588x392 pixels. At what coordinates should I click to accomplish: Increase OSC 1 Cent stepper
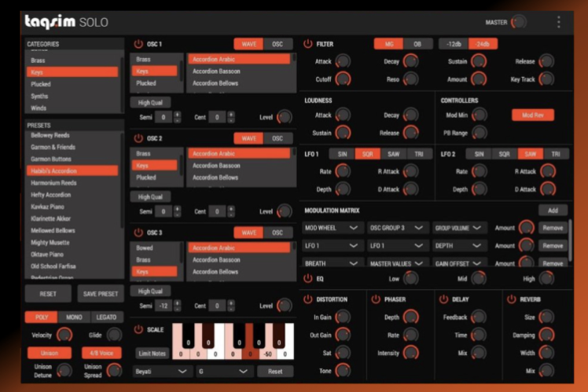tap(231, 114)
